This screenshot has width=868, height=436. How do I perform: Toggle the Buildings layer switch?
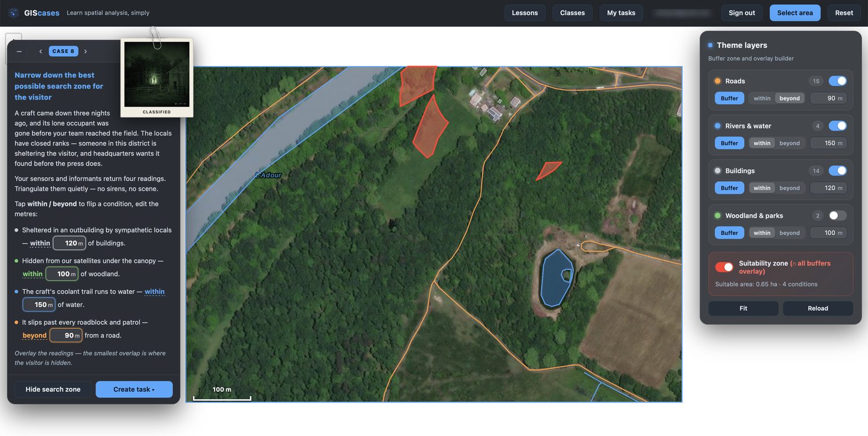[x=837, y=171]
